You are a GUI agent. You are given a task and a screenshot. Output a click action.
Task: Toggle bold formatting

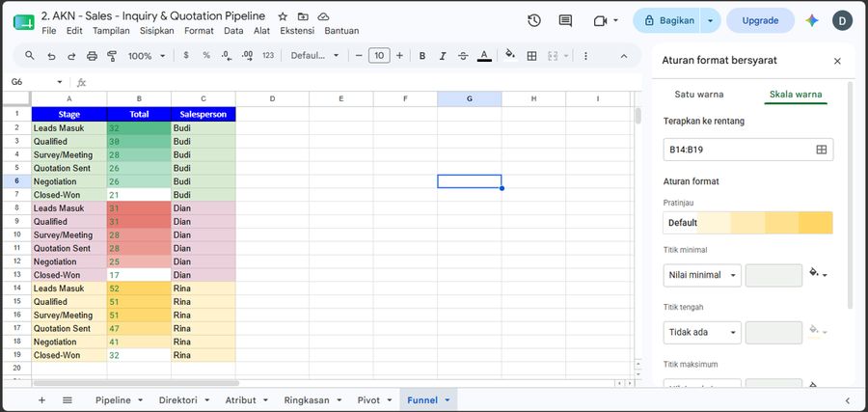click(x=422, y=56)
